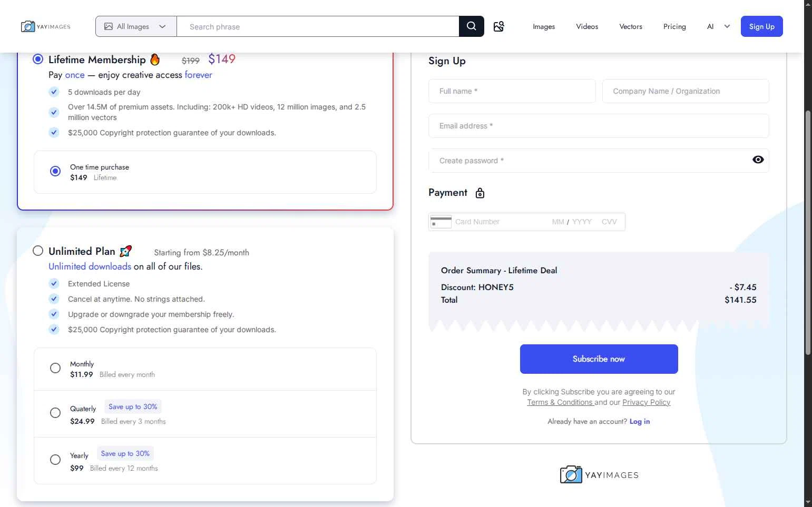Image resolution: width=812 pixels, height=507 pixels.
Task: Focus the Full name field
Action: coord(512,91)
